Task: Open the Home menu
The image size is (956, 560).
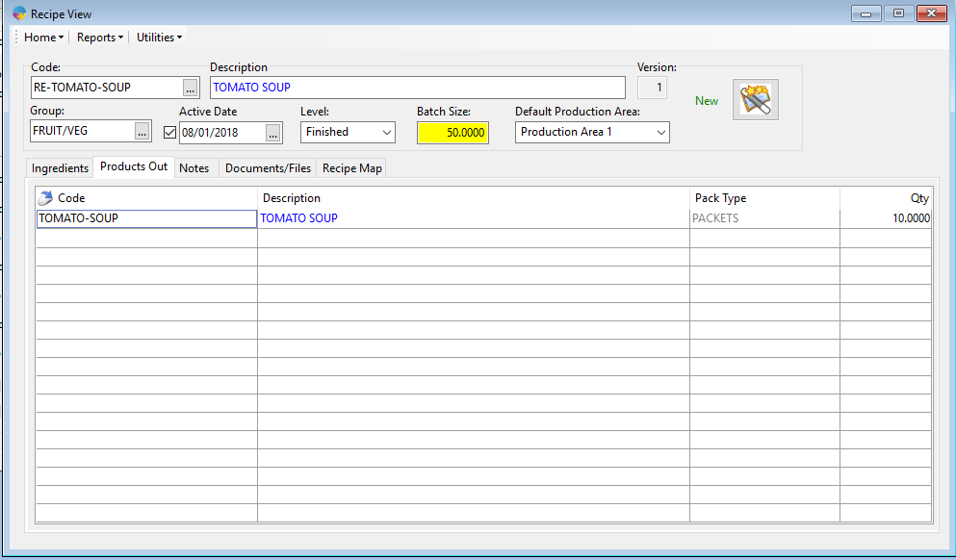Action: [x=43, y=38]
